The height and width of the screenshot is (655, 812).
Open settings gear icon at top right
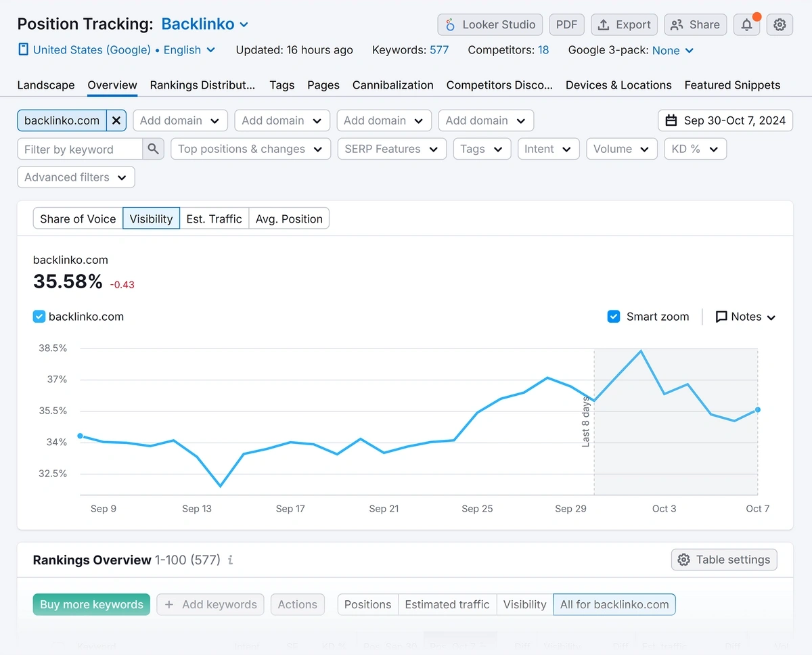click(780, 25)
